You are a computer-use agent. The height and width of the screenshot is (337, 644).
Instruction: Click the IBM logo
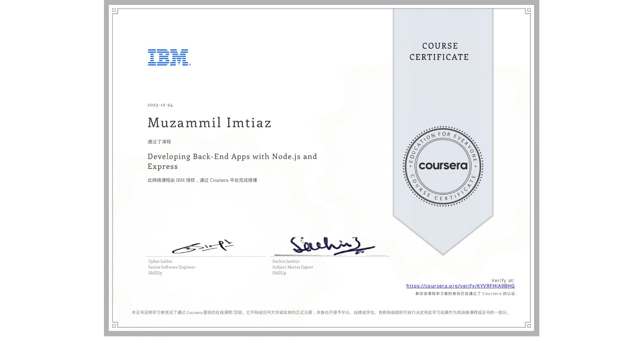(169, 57)
